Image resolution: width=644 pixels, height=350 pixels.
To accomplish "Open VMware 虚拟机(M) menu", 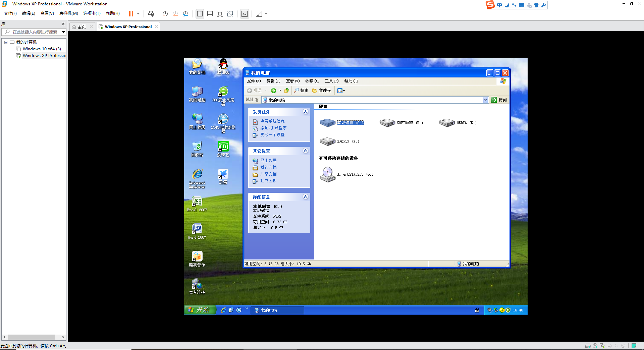I will (x=69, y=13).
